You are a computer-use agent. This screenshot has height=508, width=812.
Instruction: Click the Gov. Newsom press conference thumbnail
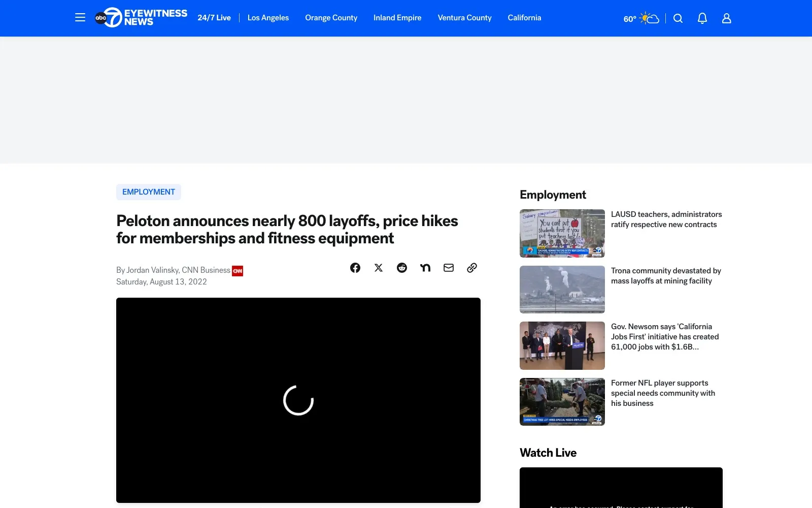(562, 345)
